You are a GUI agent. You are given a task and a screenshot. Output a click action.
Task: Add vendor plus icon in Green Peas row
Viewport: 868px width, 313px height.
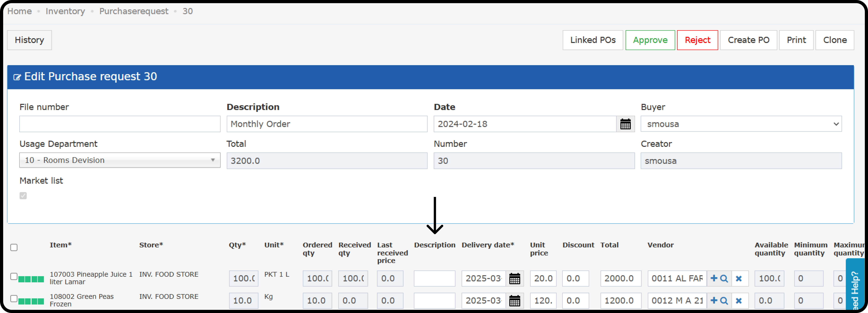(x=714, y=300)
